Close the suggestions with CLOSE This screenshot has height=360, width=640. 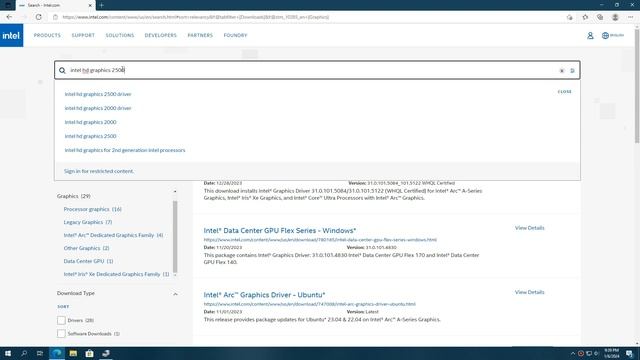coord(564,92)
